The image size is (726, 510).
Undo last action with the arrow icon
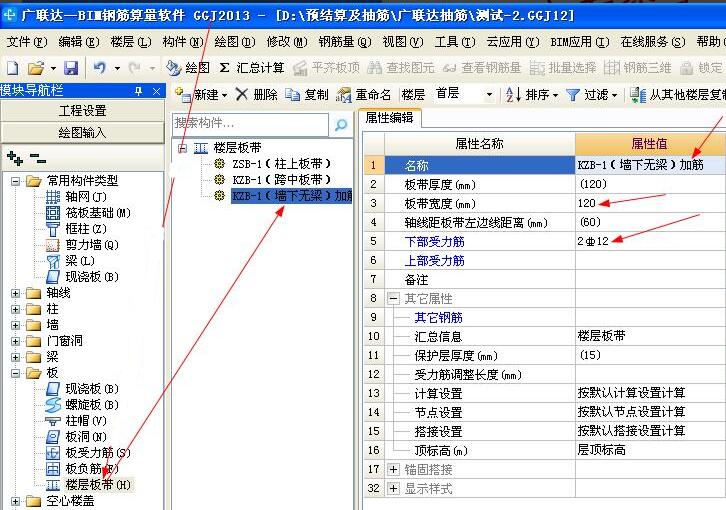pyautogui.click(x=99, y=68)
